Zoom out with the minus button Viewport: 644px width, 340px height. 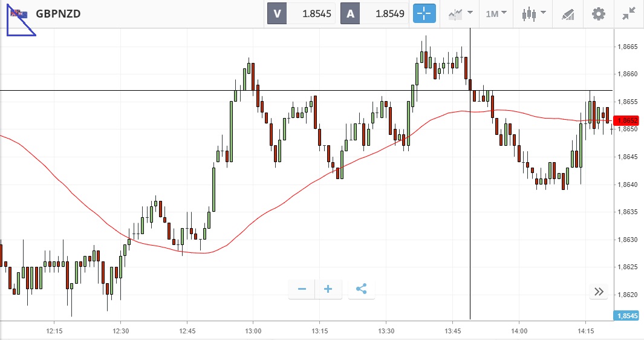[x=302, y=289]
